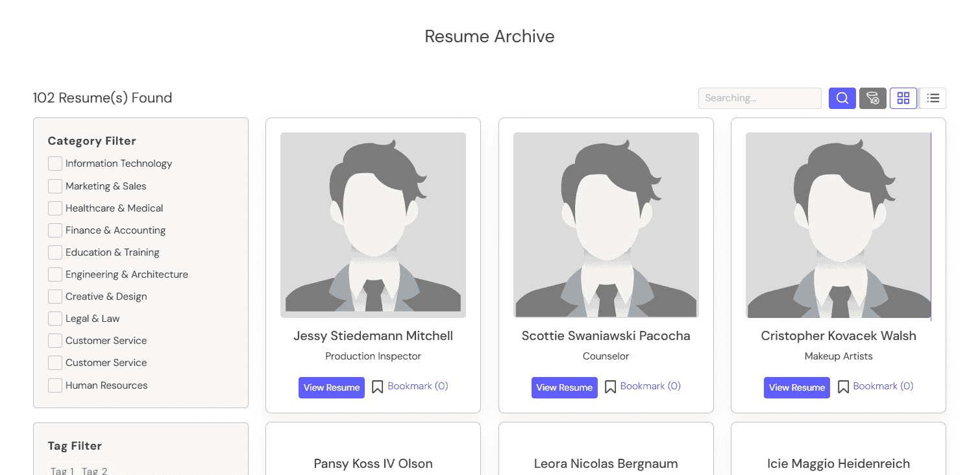Bookmark Scottie Swaniawski Pacocha's resume

[643, 387]
